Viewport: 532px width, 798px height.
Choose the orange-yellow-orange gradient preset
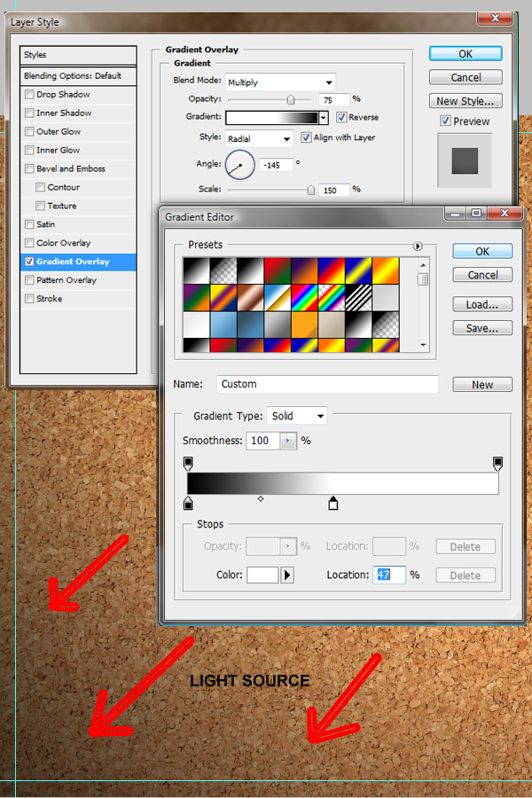tap(386, 270)
